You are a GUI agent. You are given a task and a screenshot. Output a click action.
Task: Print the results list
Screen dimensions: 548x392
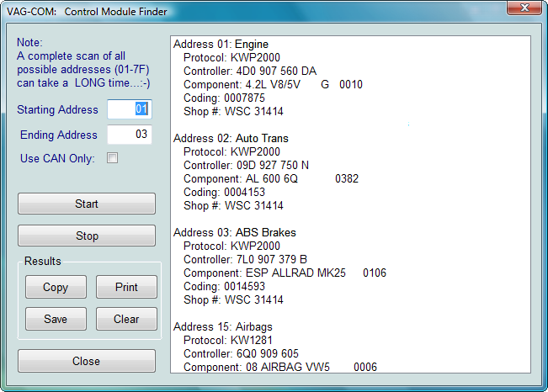pyautogui.click(x=126, y=287)
